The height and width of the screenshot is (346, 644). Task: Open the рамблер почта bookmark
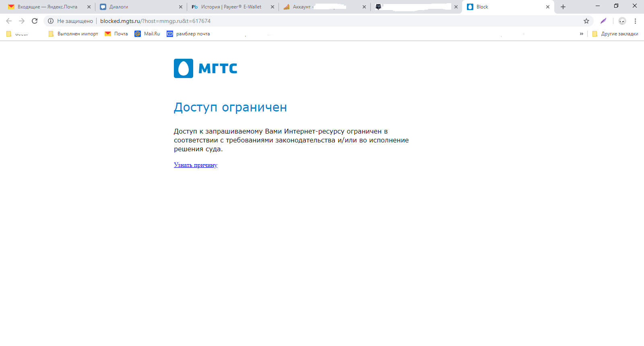tap(188, 34)
